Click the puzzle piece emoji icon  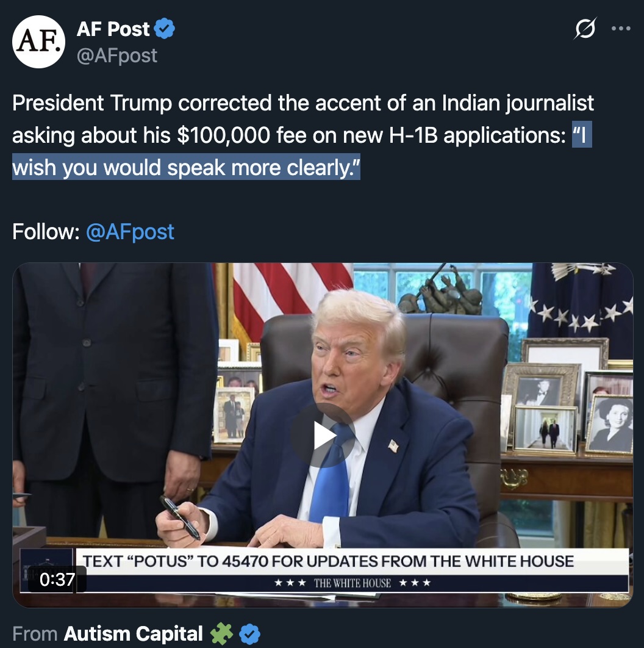[x=221, y=634]
